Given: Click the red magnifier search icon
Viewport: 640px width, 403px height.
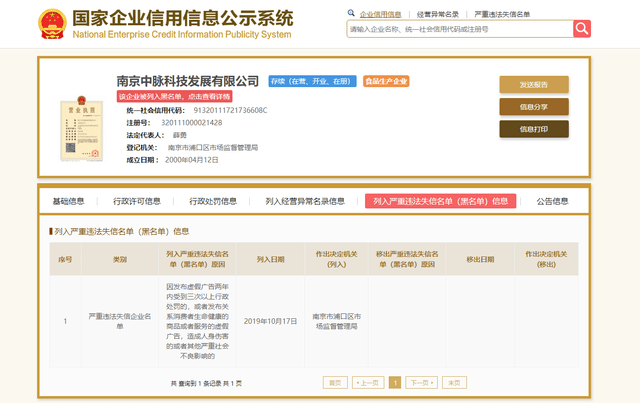Looking at the screenshot, I should click(x=581, y=29).
